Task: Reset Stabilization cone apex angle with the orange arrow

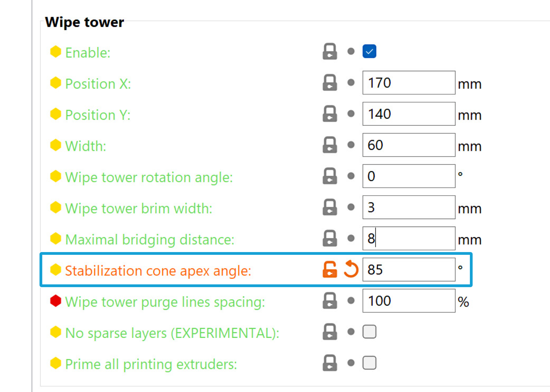Action: click(351, 270)
